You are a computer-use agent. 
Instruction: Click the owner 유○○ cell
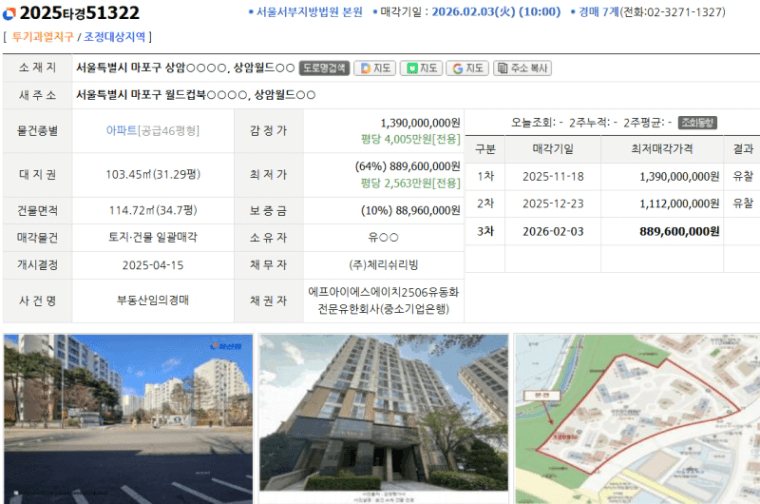pos(383,237)
